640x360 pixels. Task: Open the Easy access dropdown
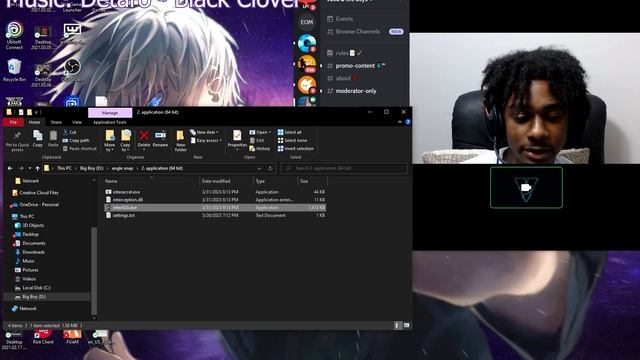[206, 140]
